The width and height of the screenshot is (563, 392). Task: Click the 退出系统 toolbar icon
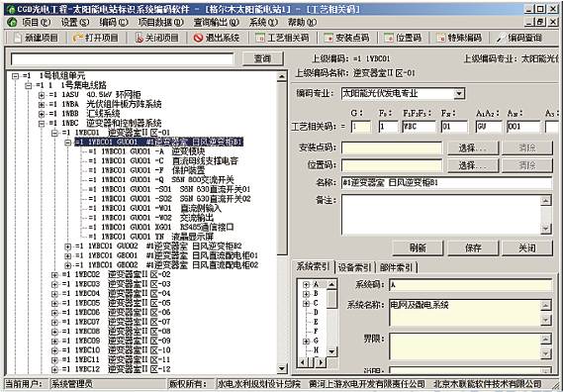[198, 38]
